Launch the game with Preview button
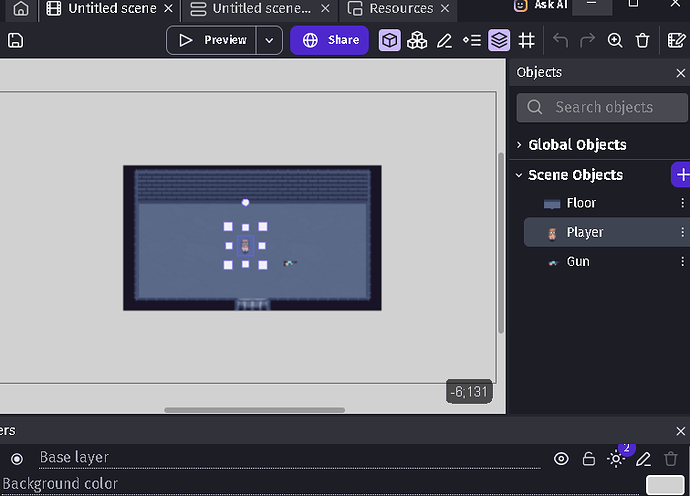 pyautogui.click(x=212, y=41)
